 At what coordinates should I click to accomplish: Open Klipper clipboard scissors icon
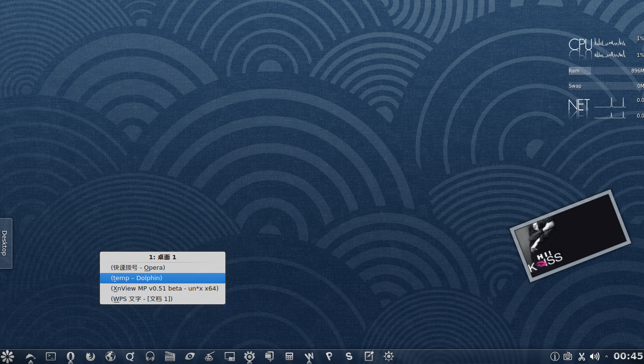(581, 356)
